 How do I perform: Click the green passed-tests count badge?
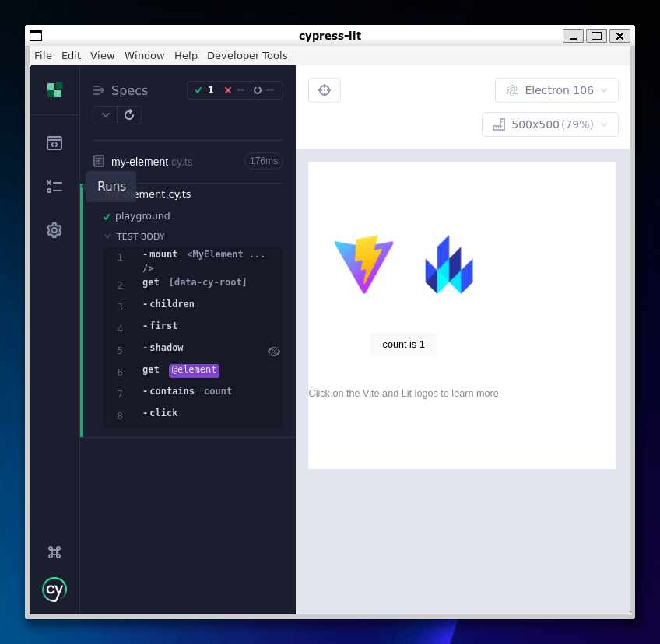pyautogui.click(x=204, y=89)
